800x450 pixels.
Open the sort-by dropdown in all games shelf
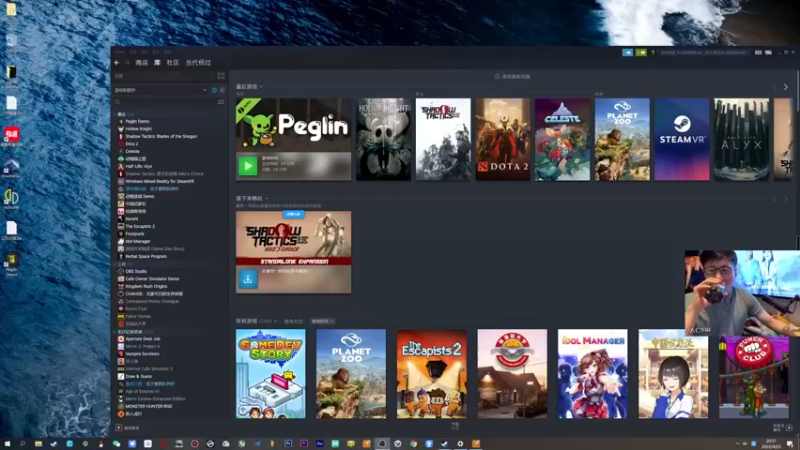coord(322,321)
